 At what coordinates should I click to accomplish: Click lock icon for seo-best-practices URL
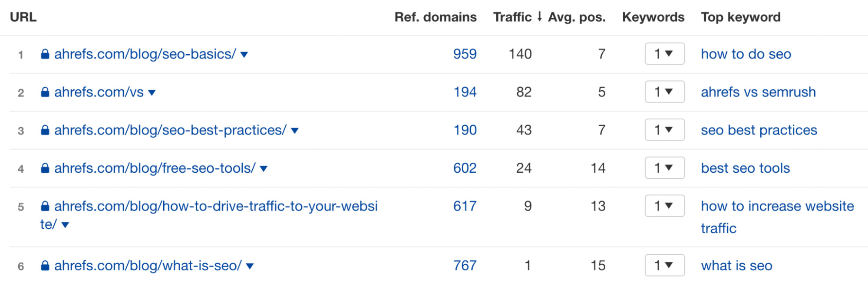coord(45,130)
